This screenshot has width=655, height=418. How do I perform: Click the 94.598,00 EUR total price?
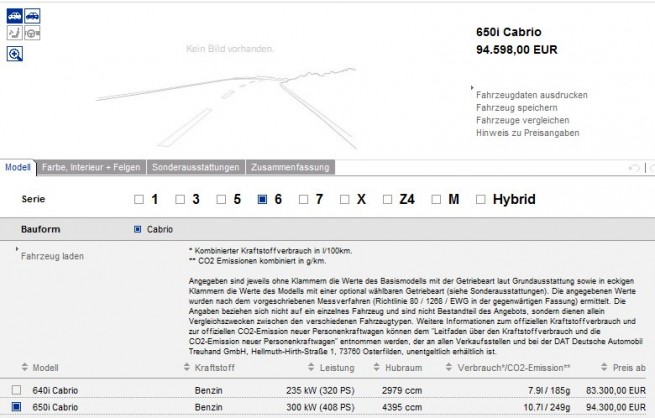pyautogui.click(x=517, y=50)
